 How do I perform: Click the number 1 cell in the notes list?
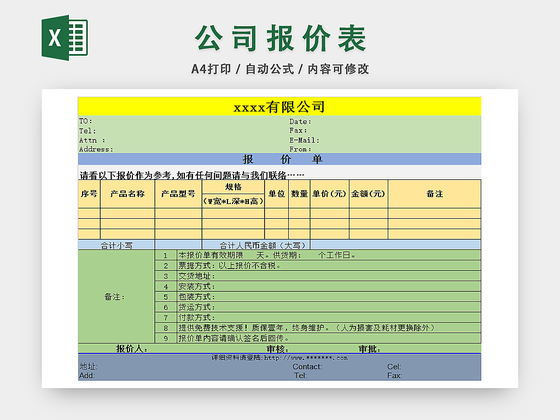click(x=166, y=255)
